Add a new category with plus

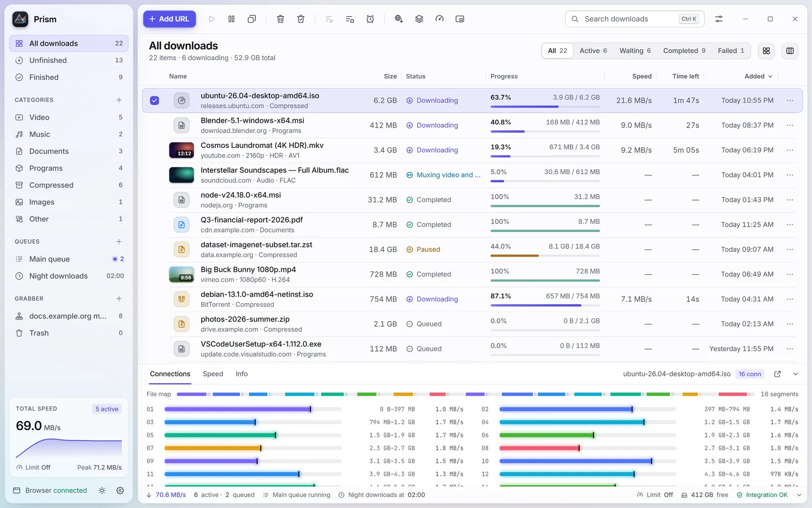tap(119, 100)
